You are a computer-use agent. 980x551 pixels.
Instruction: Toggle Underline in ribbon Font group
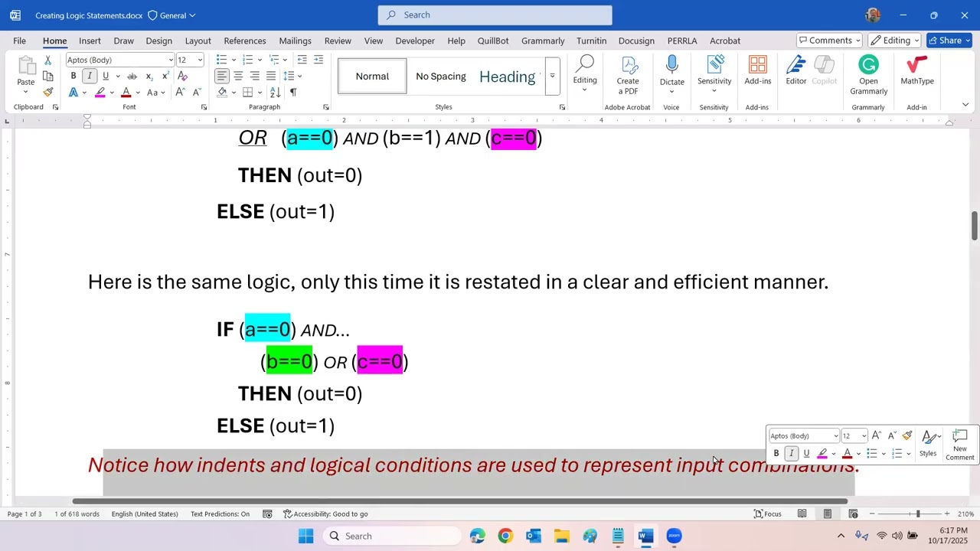click(x=106, y=76)
